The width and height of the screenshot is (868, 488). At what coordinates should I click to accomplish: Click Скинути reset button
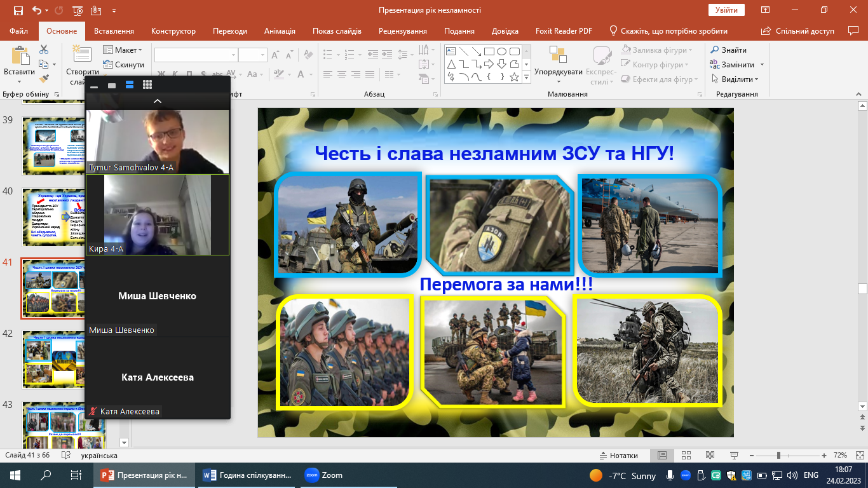click(124, 65)
